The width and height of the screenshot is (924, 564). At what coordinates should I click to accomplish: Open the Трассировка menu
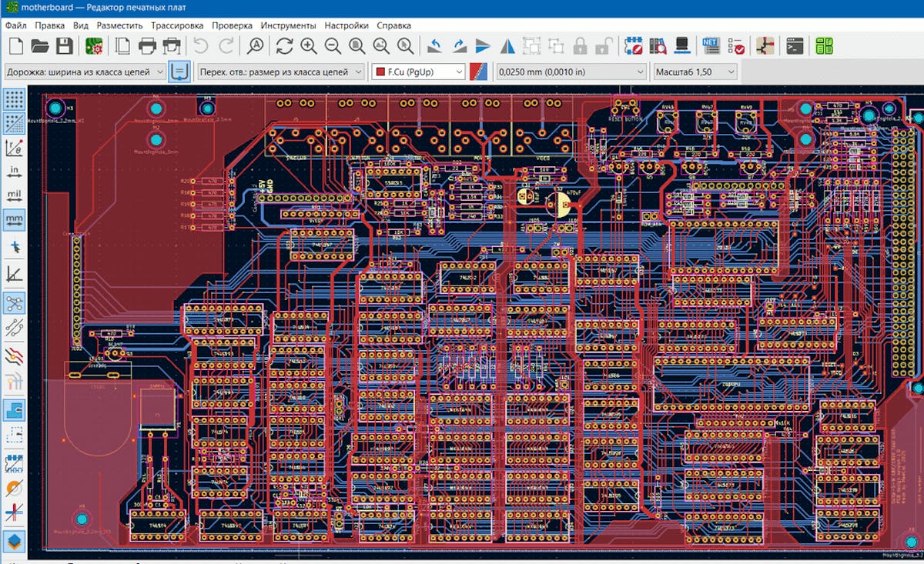click(x=178, y=25)
